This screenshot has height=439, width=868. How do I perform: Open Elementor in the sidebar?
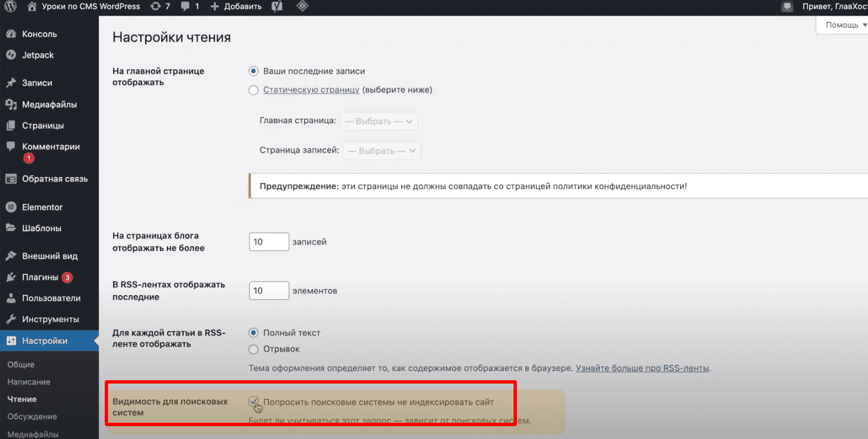[42, 207]
